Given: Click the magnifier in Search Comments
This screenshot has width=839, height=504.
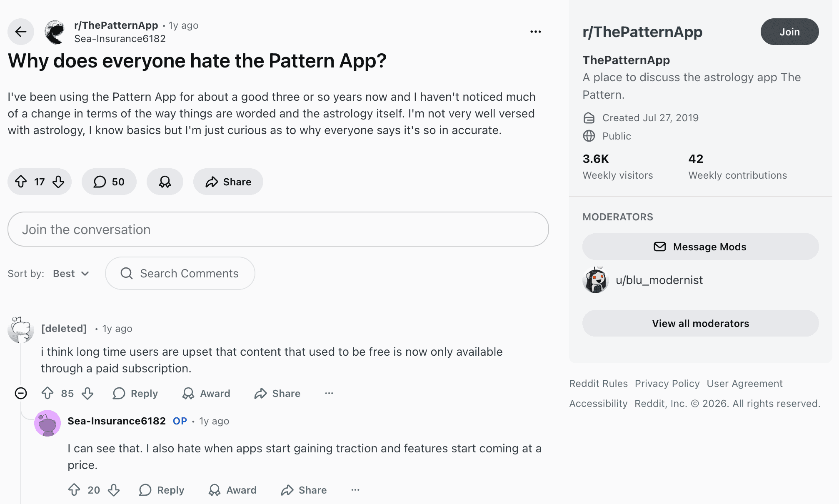Looking at the screenshot, I should (x=127, y=273).
